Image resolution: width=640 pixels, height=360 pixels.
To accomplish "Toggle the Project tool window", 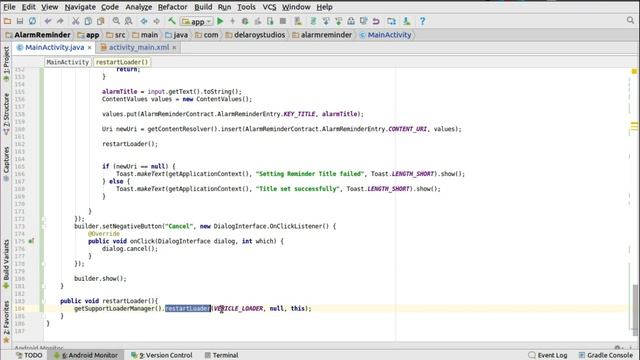I will pyautogui.click(x=6, y=64).
